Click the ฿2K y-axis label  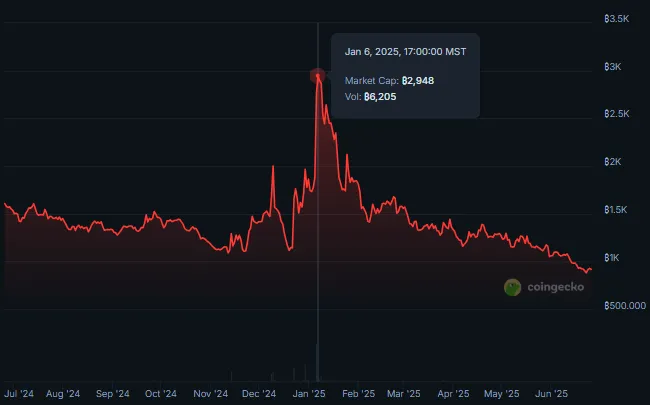coord(613,162)
